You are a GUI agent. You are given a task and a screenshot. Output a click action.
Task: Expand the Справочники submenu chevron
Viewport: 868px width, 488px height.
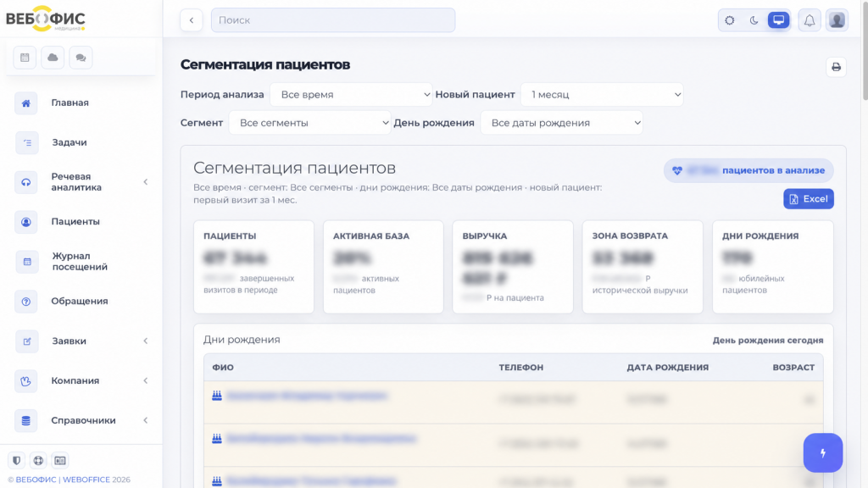[x=146, y=420]
